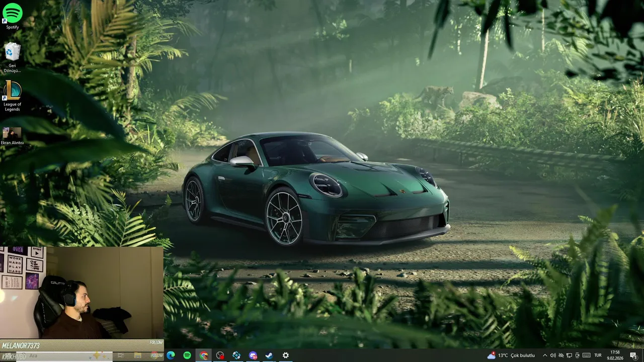Viewport: 644px width, 362px height.
Task: Open the Settings gear in the taskbar
Action: (286, 355)
